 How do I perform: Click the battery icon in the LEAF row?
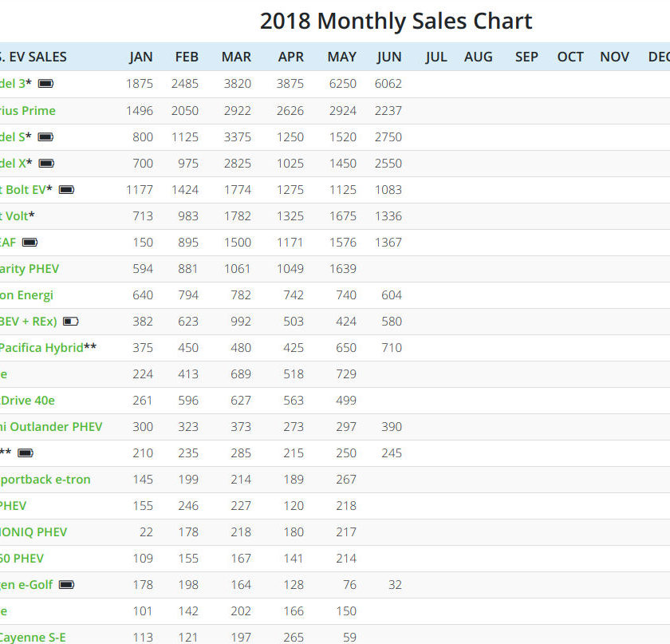tap(30, 243)
